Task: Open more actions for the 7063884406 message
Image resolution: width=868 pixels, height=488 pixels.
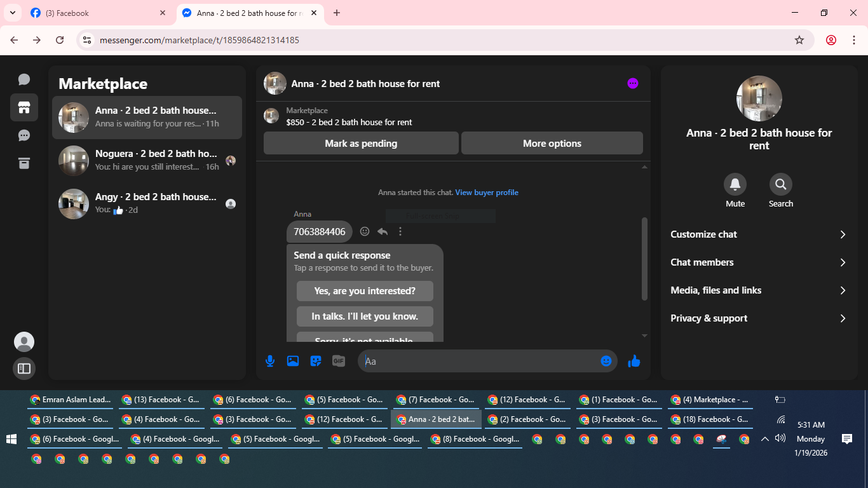Action: (x=400, y=231)
